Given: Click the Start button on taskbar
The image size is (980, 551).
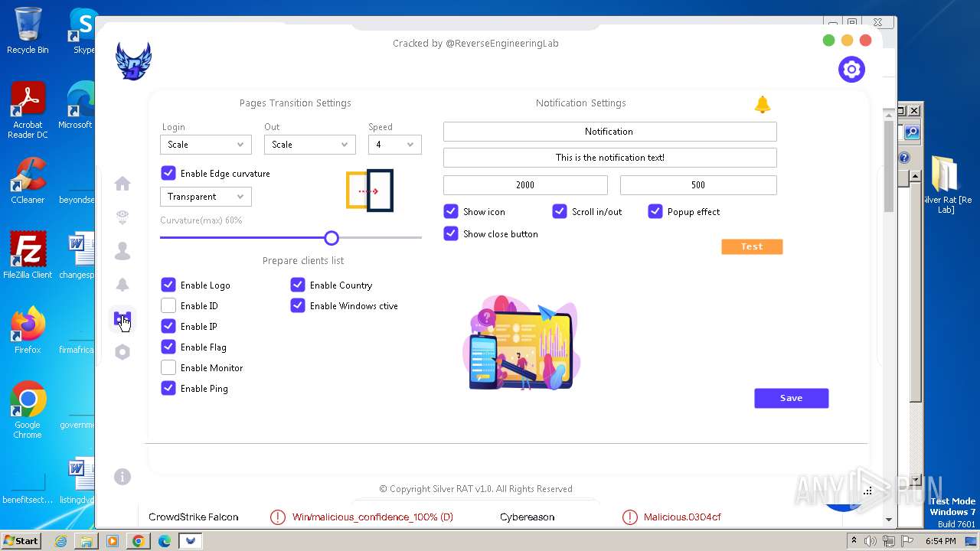Looking at the screenshot, I should pos(21,540).
